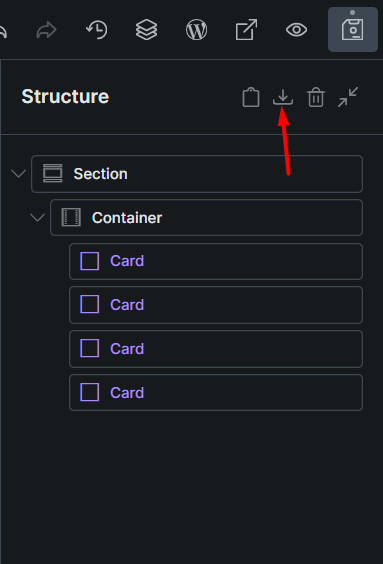Select the third Card element
383x564 pixels.
(x=216, y=349)
